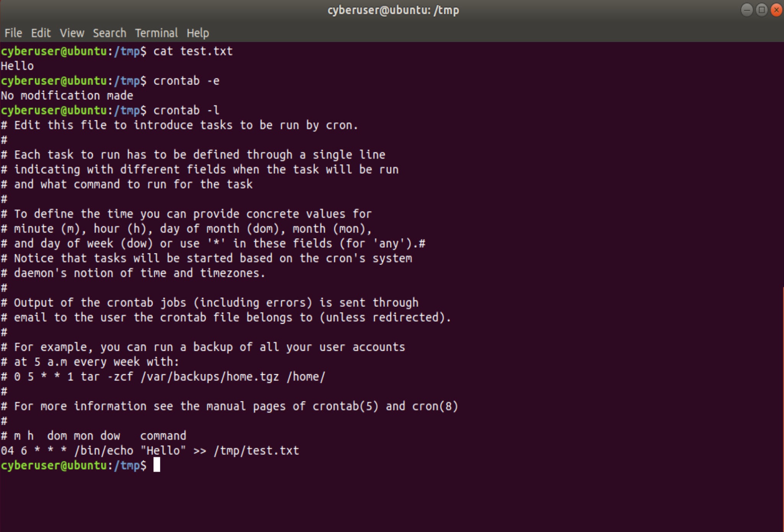
Task: Open the Terminal menu
Action: pos(156,33)
